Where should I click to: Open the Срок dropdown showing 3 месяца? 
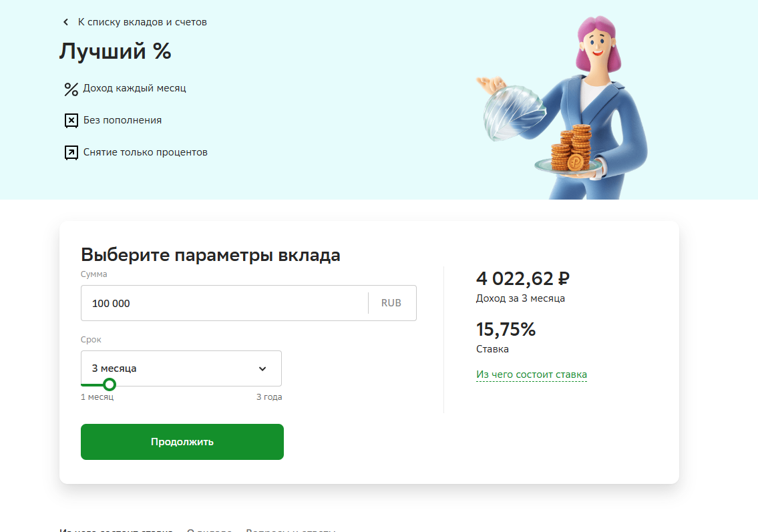pyautogui.click(x=181, y=368)
